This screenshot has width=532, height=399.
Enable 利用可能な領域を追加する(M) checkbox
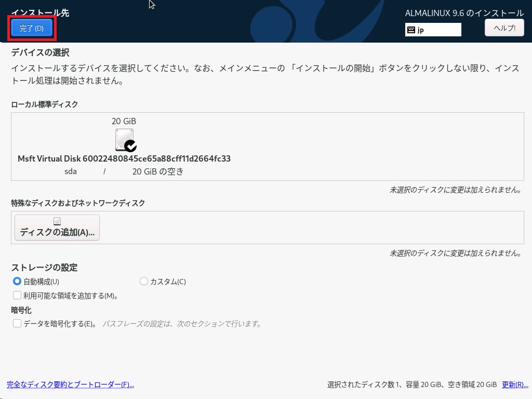(17, 296)
